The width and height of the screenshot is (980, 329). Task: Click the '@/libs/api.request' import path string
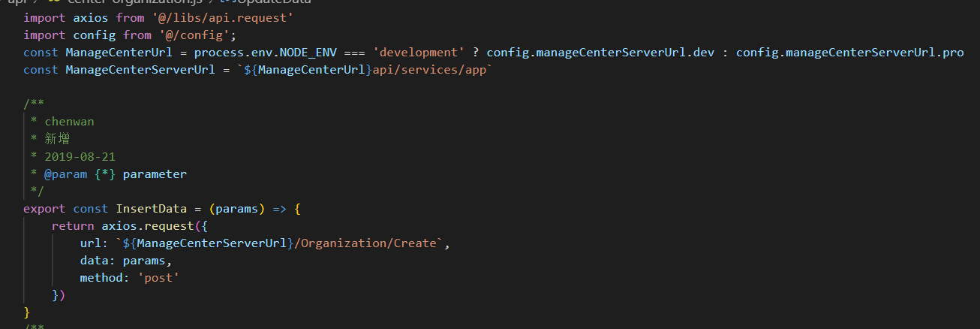tap(225, 16)
